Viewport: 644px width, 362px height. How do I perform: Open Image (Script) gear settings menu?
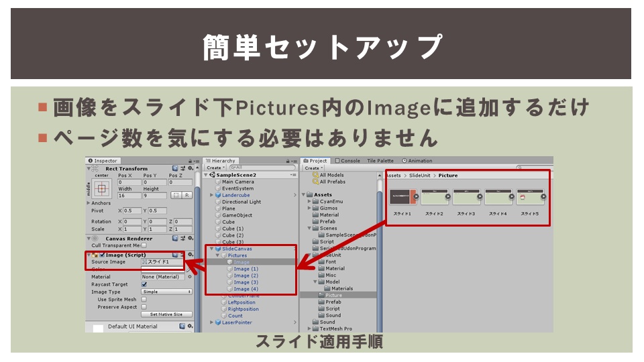(x=191, y=255)
